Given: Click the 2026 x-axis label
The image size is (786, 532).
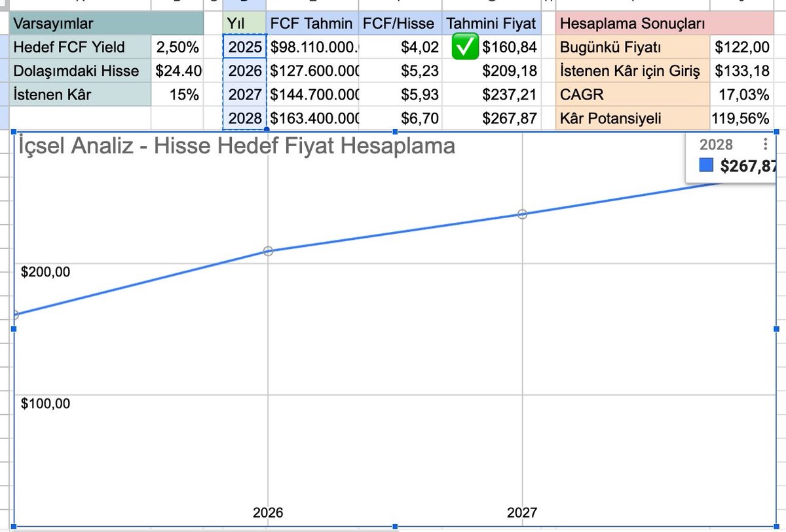Looking at the screenshot, I should [268, 512].
